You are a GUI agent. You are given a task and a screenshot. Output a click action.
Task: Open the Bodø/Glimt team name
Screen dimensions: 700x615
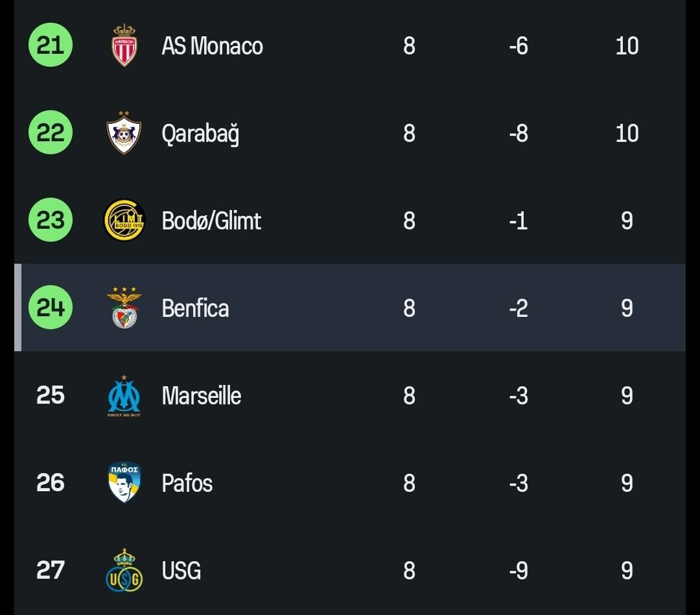click(211, 221)
